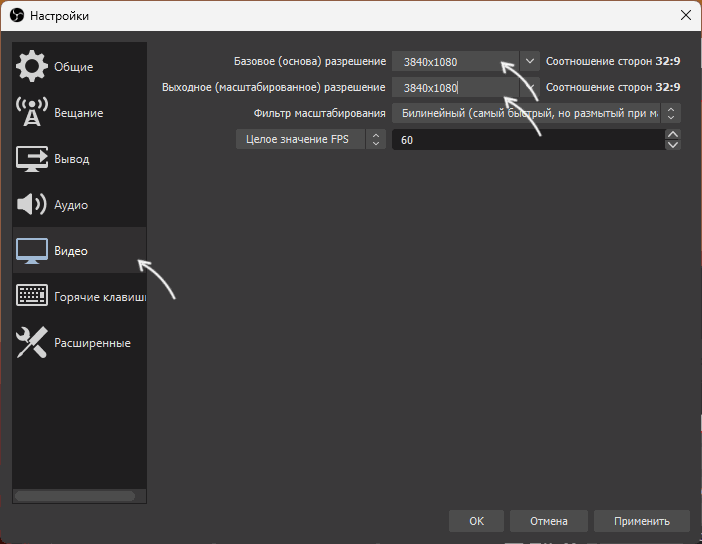The width and height of the screenshot is (702, 544).
Task: Open the Целое значение FPS type selector
Action: click(x=310, y=140)
